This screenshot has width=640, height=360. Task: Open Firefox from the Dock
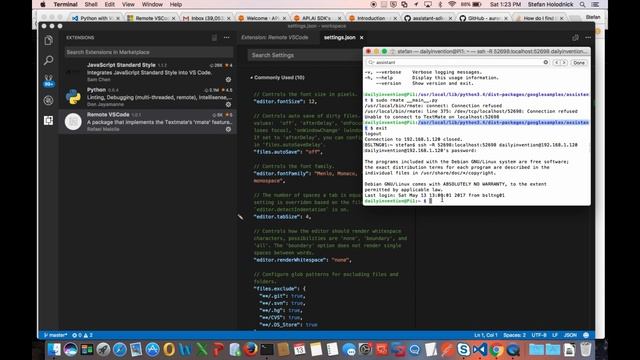[x=251, y=349]
